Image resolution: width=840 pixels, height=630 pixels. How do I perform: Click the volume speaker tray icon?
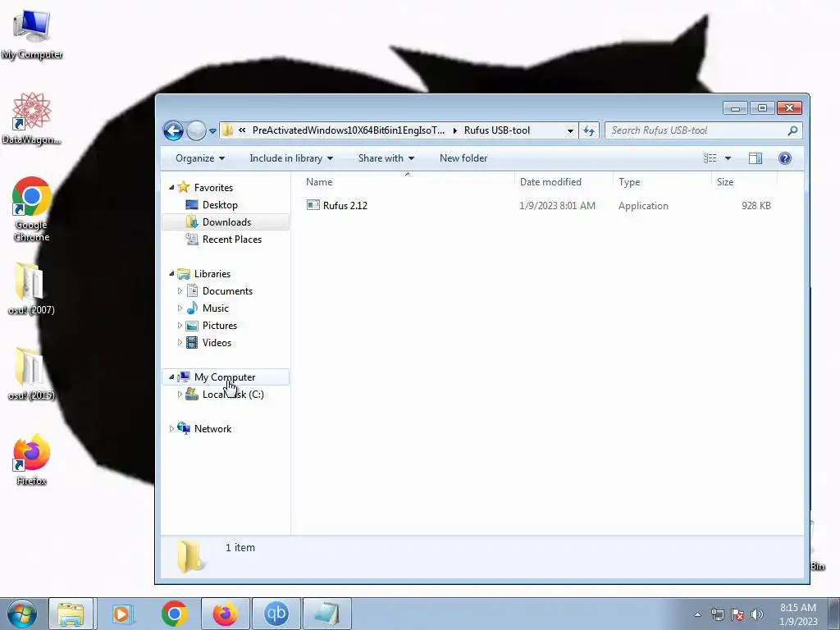click(757, 614)
